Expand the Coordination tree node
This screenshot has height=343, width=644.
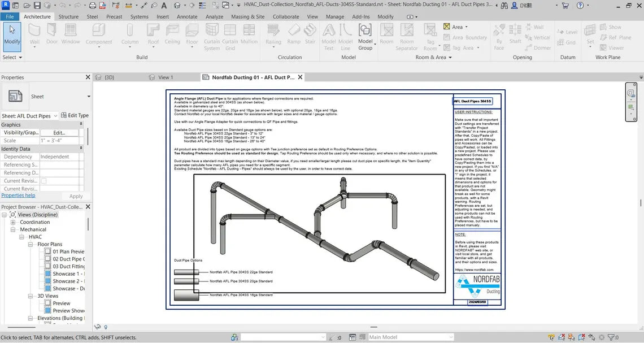[x=13, y=222]
